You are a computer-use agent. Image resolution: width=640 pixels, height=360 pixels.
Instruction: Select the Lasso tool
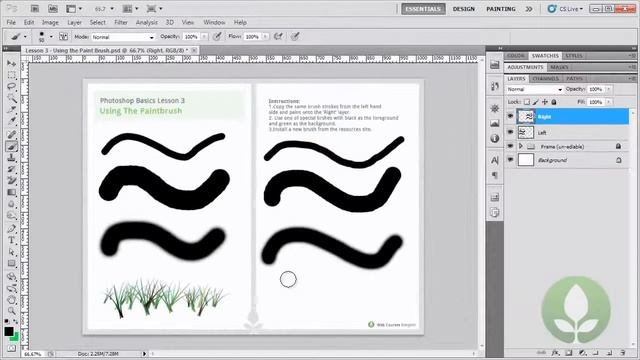pyautogui.click(x=11, y=87)
